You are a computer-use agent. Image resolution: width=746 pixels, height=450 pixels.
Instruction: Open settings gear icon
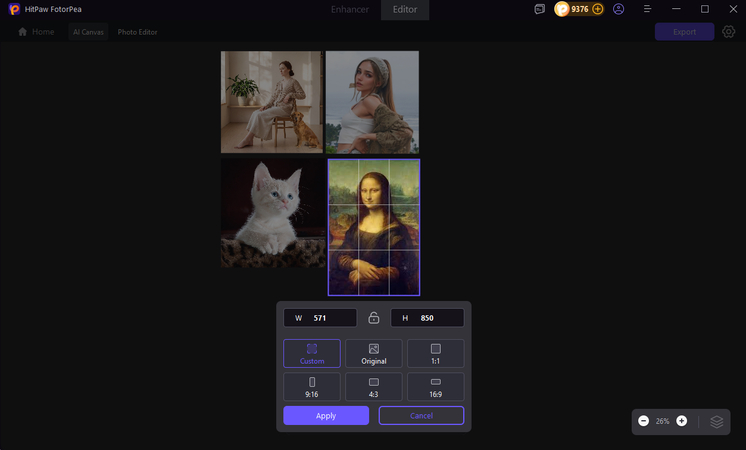728,32
